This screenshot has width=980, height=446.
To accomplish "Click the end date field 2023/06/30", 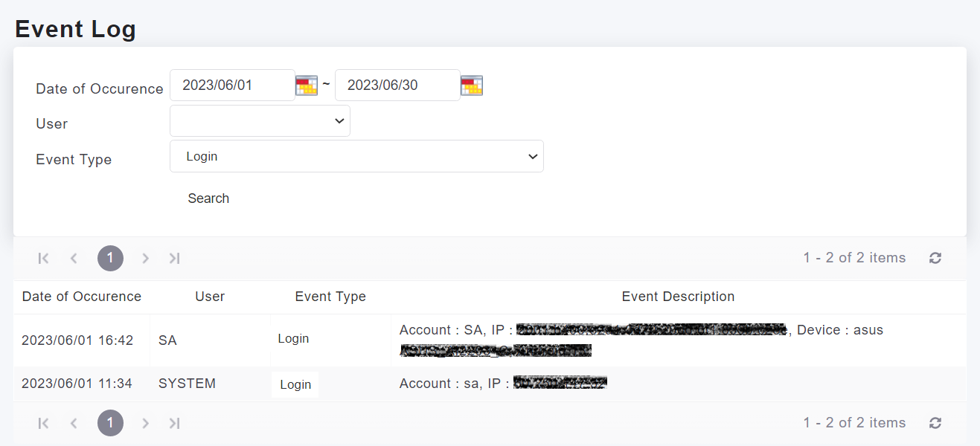I will click(397, 85).
